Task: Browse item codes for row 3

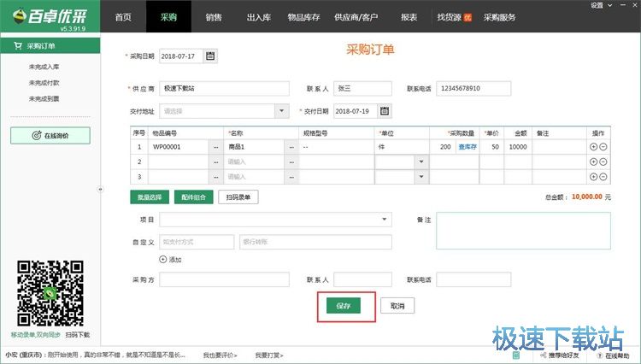Action: pyautogui.click(x=216, y=177)
